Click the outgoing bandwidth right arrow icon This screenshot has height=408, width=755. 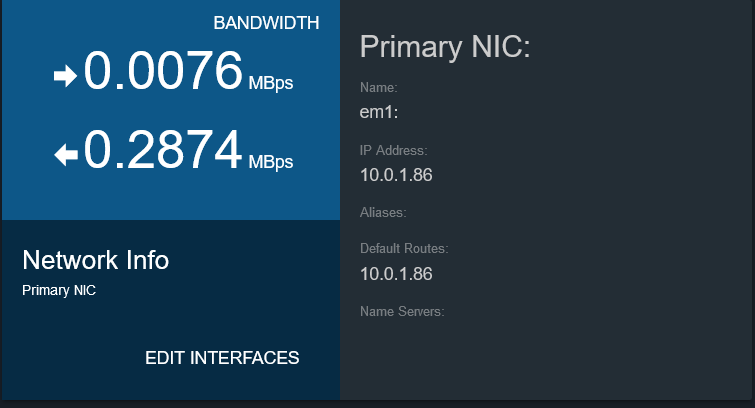(x=65, y=76)
